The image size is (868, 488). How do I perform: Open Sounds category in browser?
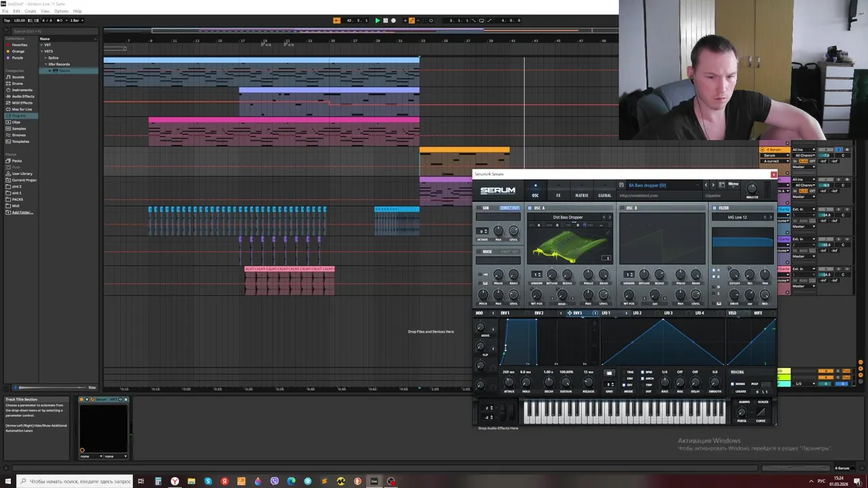click(18, 77)
